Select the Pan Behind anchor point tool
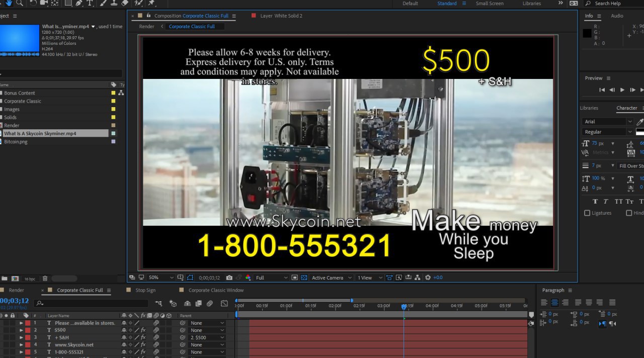 tap(55, 3)
